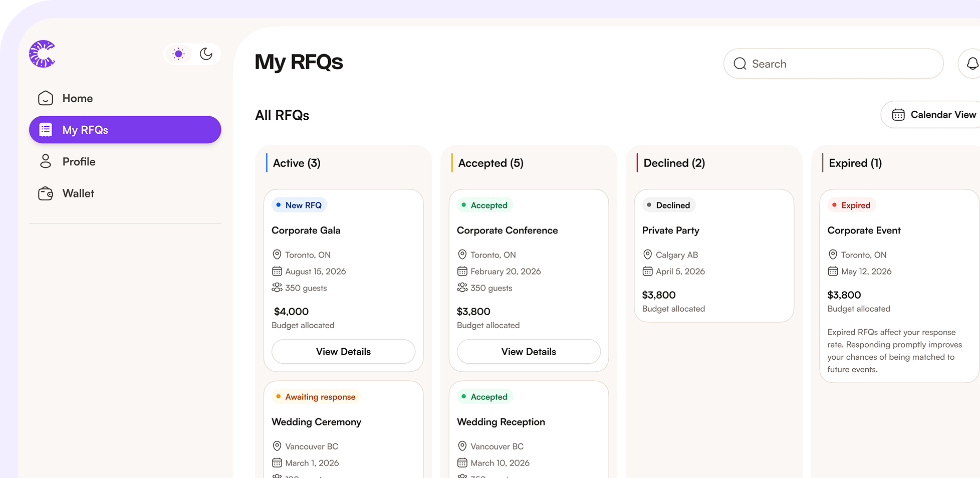Click the search magnifier icon

(740, 64)
